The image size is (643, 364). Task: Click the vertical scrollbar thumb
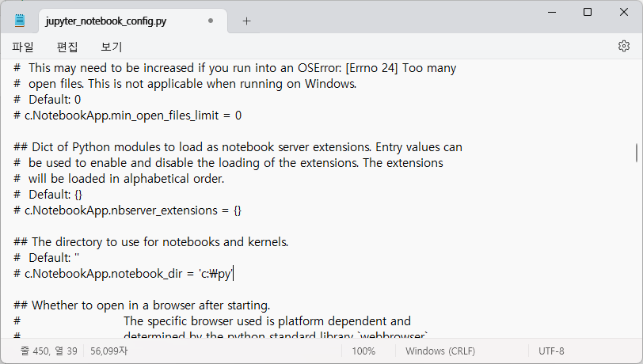coord(637,153)
